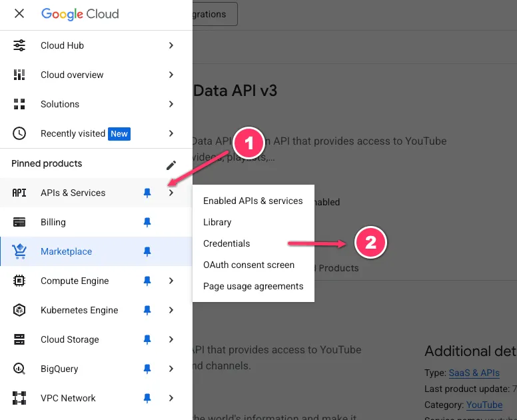This screenshot has width=517, height=420.
Task: Click the Cloud Storage icon
Action: (19, 339)
